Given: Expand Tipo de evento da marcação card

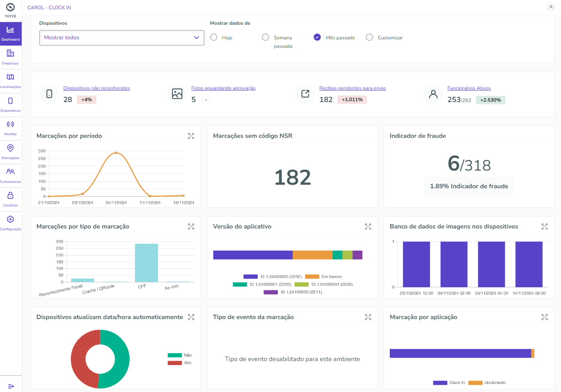Looking at the screenshot, I should (x=368, y=317).
